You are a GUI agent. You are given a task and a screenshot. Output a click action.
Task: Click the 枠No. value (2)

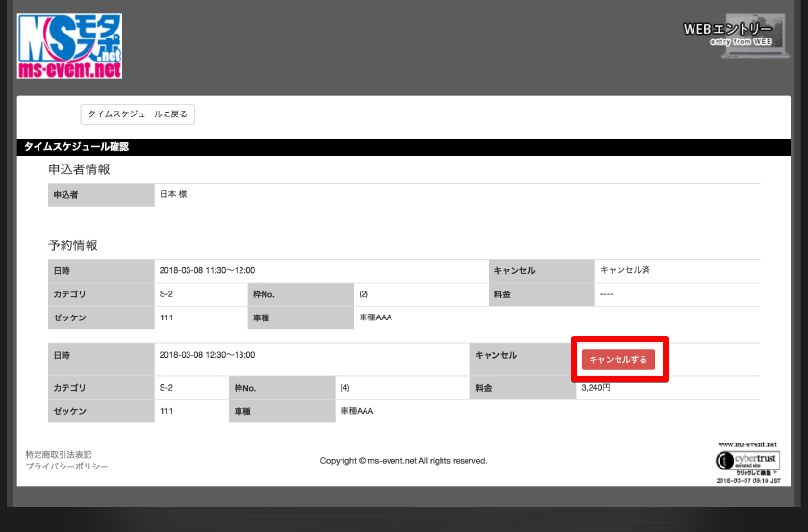(363, 294)
